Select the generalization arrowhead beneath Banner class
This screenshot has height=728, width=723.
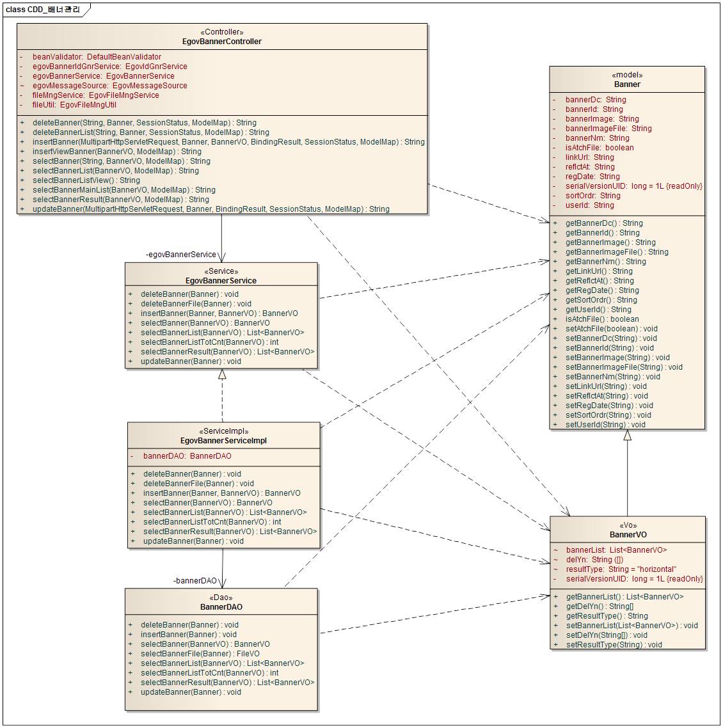click(x=628, y=435)
